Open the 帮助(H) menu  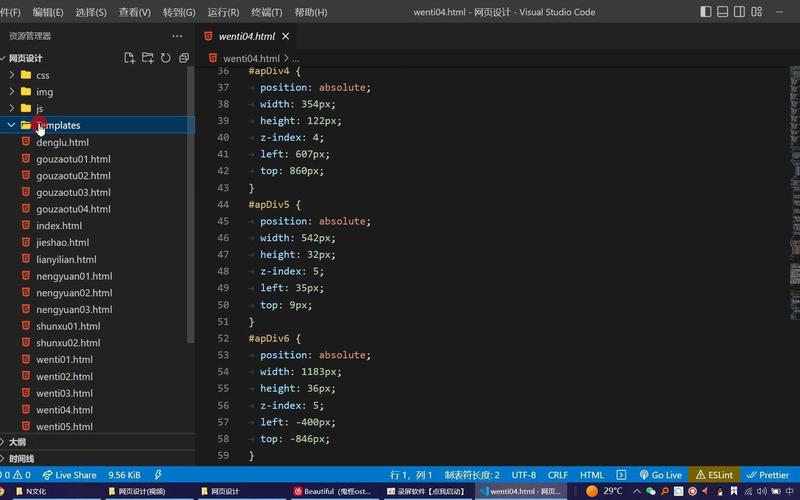click(x=311, y=12)
